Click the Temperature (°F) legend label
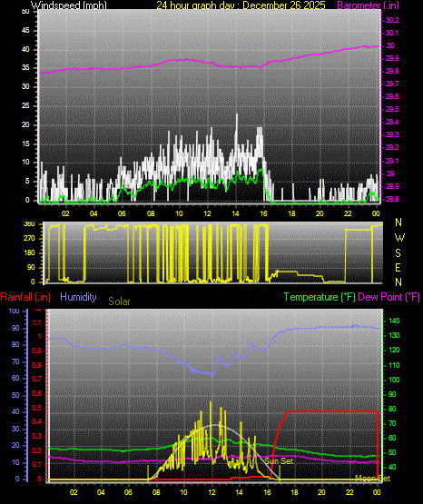This screenshot has height=504, width=423. coord(320,297)
